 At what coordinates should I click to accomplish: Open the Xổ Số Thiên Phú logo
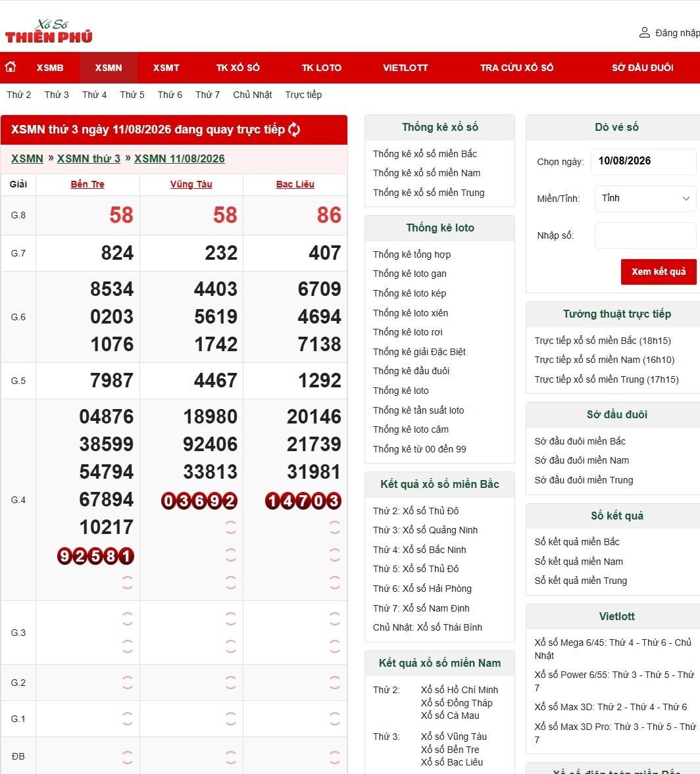click(x=49, y=32)
